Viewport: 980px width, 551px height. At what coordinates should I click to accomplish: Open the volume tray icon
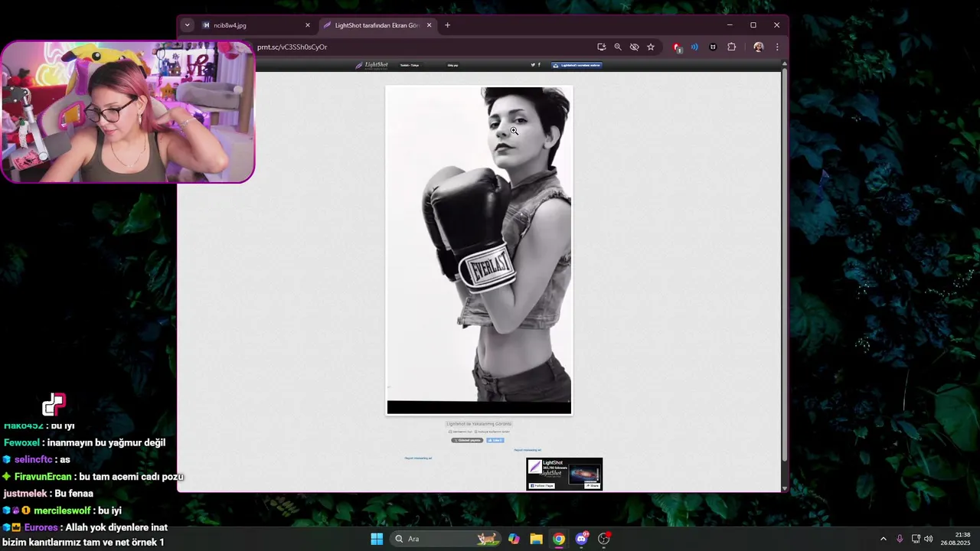tap(928, 539)
